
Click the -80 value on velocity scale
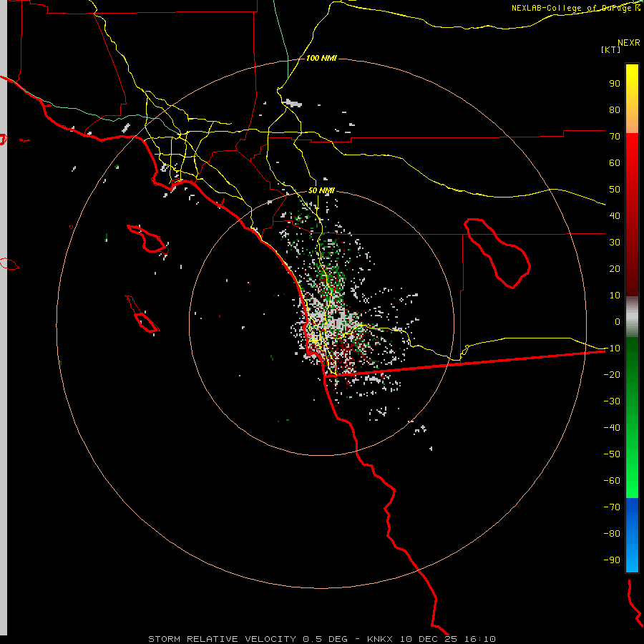(x=612, y=534)
